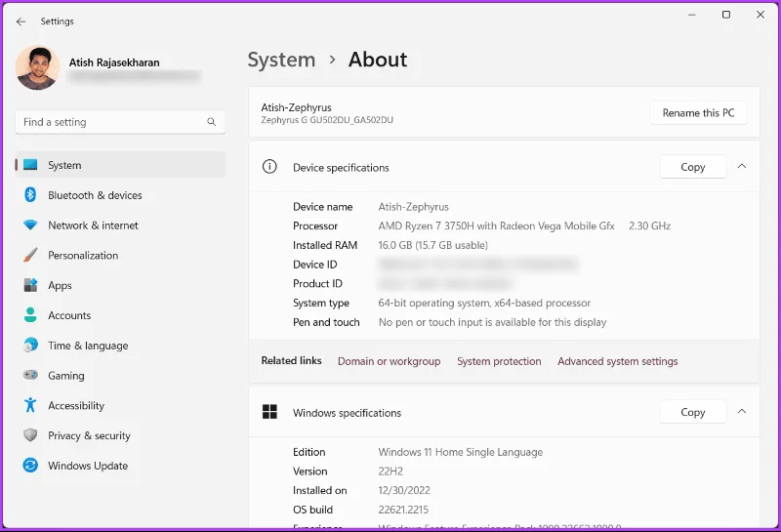The width and height of the screenshot is (781, 532).
Task: Click the Accounts person icon
Action: (x=30, y=315)
